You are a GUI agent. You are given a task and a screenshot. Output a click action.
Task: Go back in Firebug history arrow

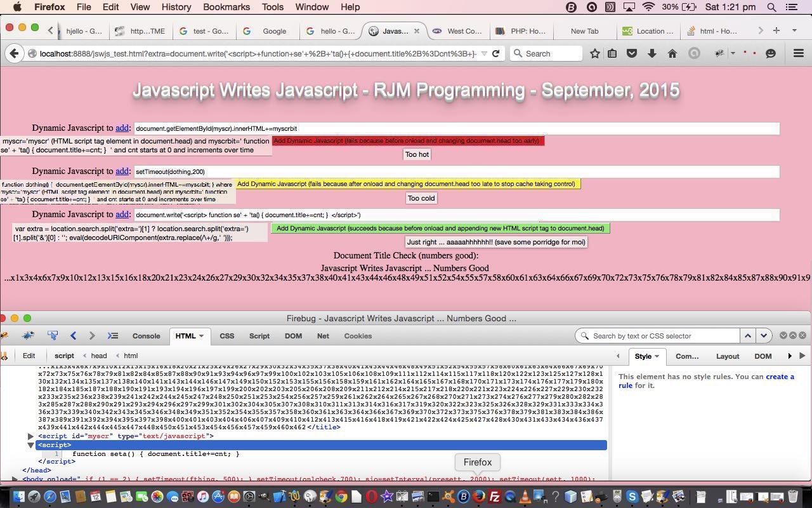point(73,336)
